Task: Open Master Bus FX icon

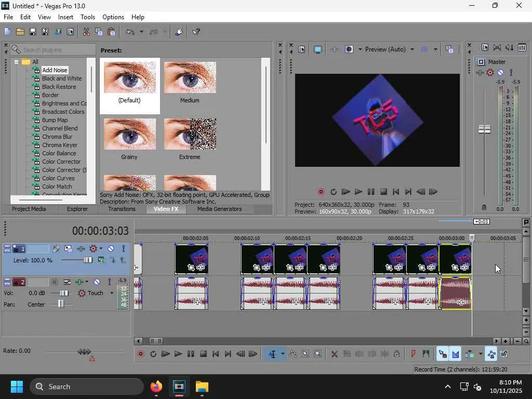Action: 480,72
